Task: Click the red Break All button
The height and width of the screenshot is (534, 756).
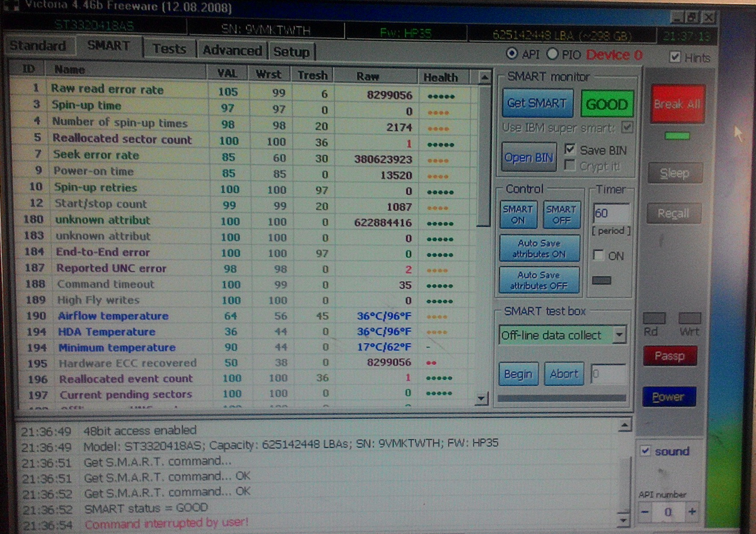Action: coord(677,104)
